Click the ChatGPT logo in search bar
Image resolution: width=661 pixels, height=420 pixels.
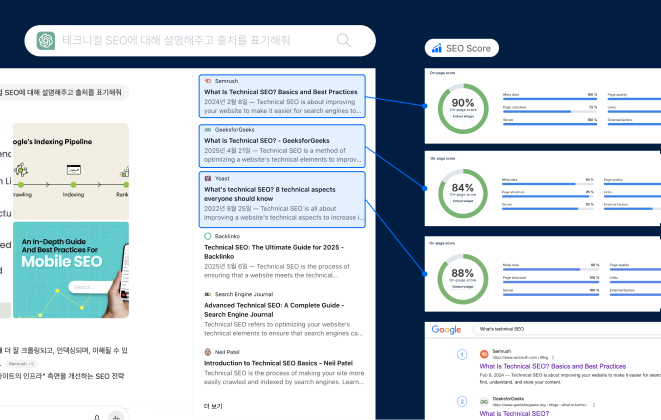46,40
